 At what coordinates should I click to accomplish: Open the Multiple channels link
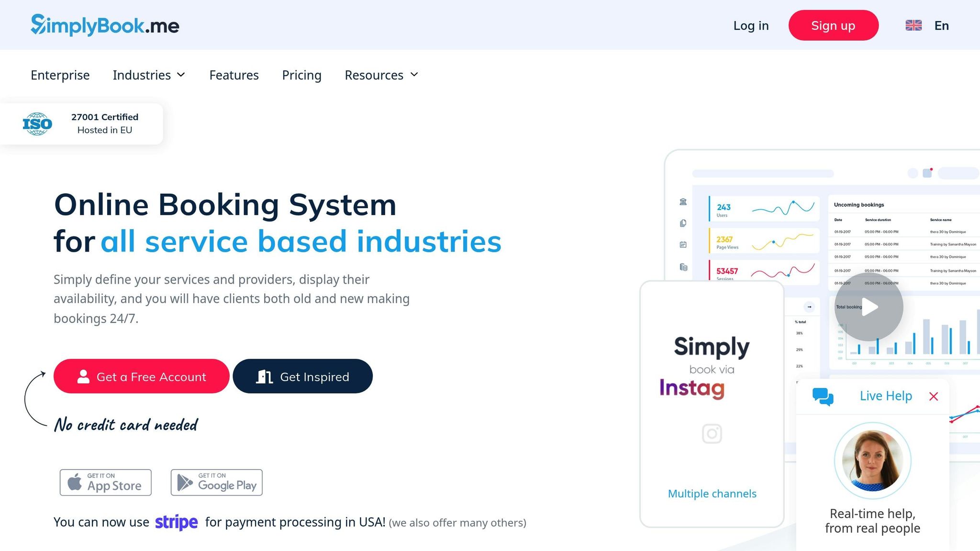tap(712, 493)
